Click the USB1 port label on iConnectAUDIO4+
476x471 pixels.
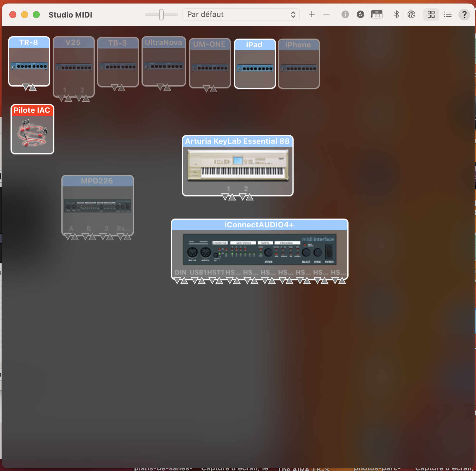coord(198,272)
